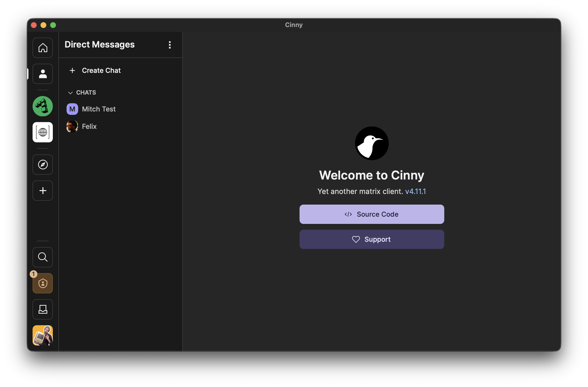
Task: Click the Cinny bird logo
Action: (372, 143)
